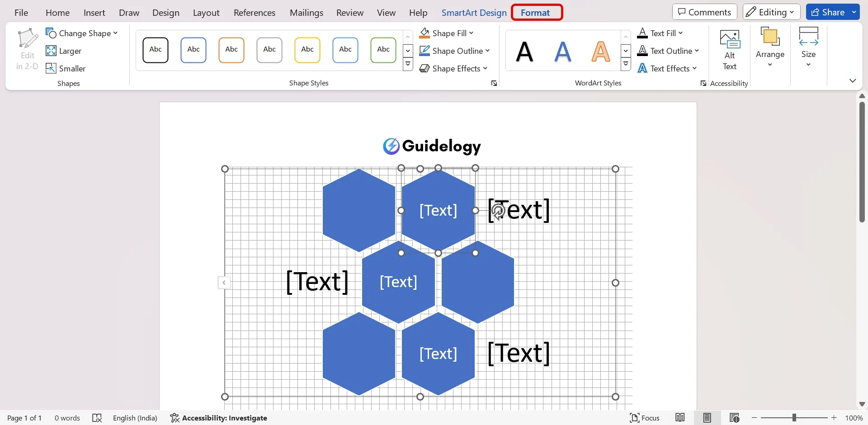Click the Text Fill letter icon
The width and height of the screenshot is (868, 425).
click(642, 33)
